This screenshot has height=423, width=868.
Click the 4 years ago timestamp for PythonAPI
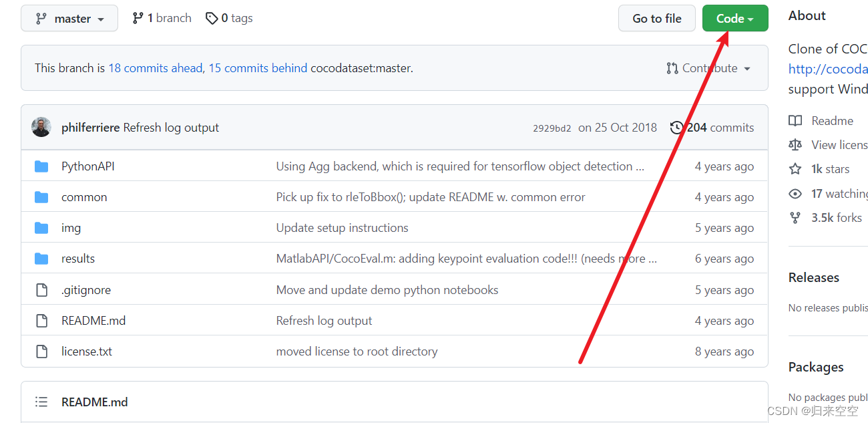[x=724, y=166]
